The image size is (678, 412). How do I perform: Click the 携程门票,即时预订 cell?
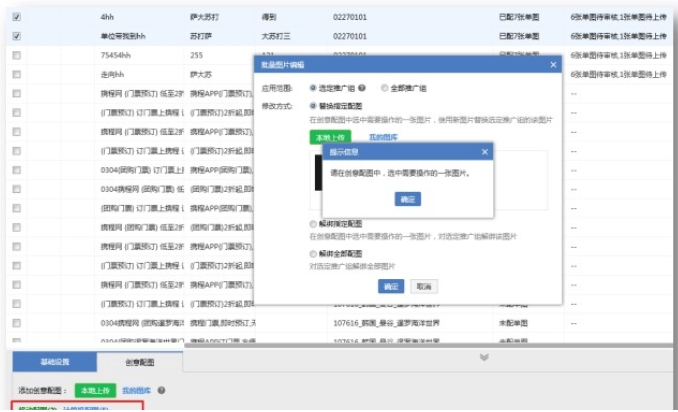(x=223, y=323)
